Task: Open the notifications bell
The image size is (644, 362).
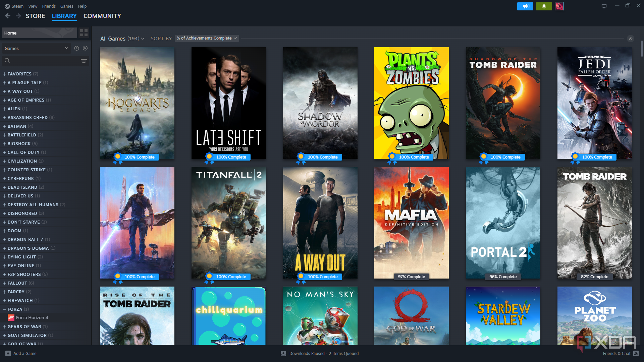Action: [544, 6]
